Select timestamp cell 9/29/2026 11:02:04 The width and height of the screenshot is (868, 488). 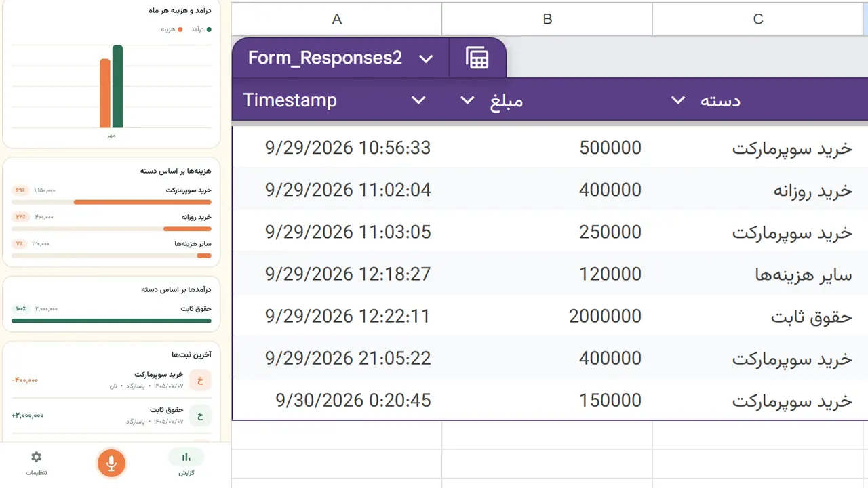coord(337,190)
